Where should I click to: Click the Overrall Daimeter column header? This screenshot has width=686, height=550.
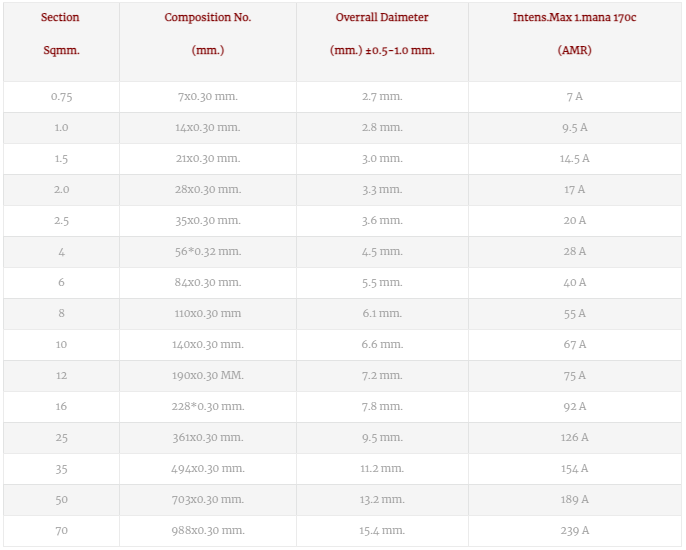pyautogui.click(x=382, y=42)
